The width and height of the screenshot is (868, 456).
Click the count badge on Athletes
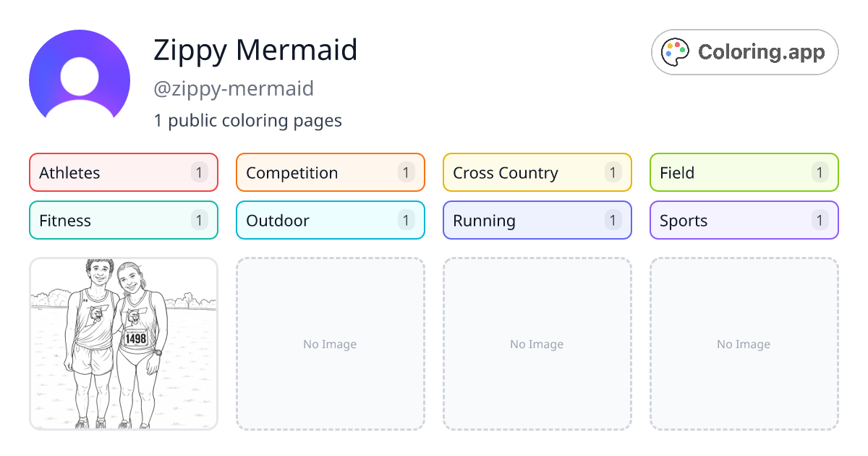coord(198,172)
